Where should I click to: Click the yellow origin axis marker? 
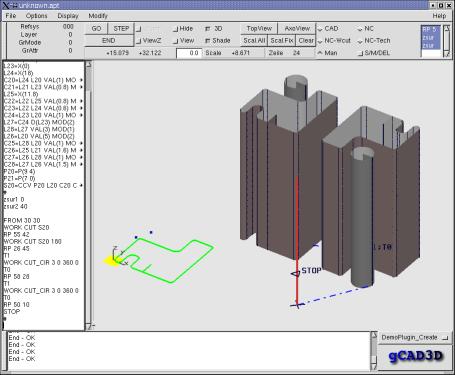point(110,261)
